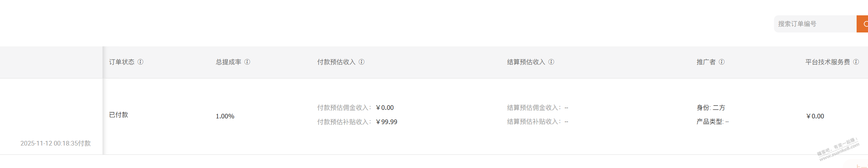
Task: Click the info icon beside 推广者
Action: coord(722,62)
